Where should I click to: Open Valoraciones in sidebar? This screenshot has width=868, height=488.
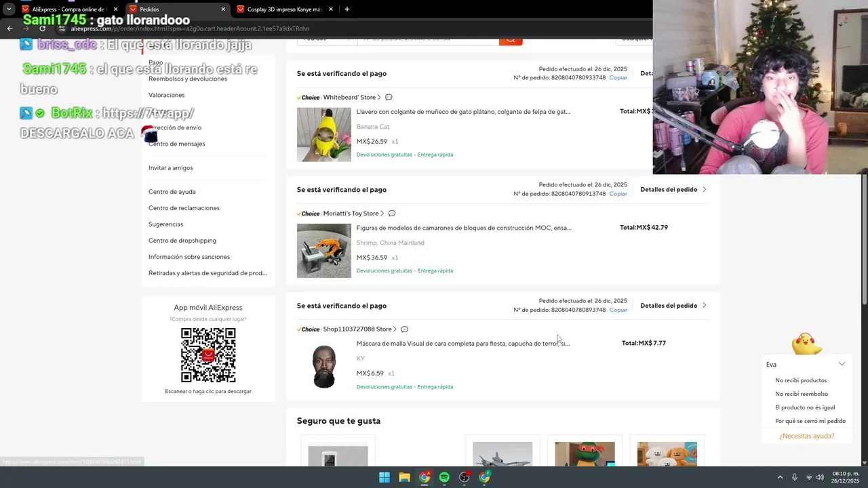[x=166, y=95]
